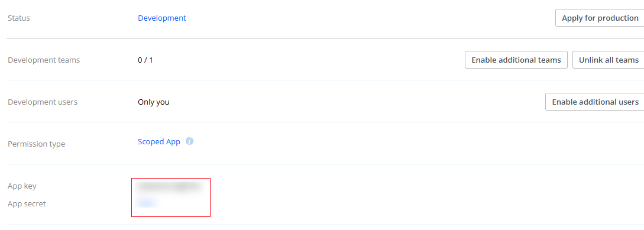644x230 pixels.
Task: Click the Apply for production button
Action: 600,18
